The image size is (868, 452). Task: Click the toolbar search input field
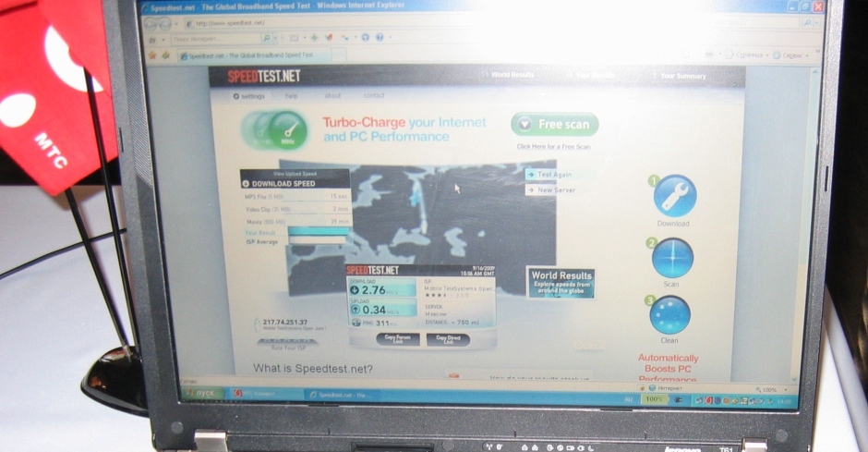(215, 39)
